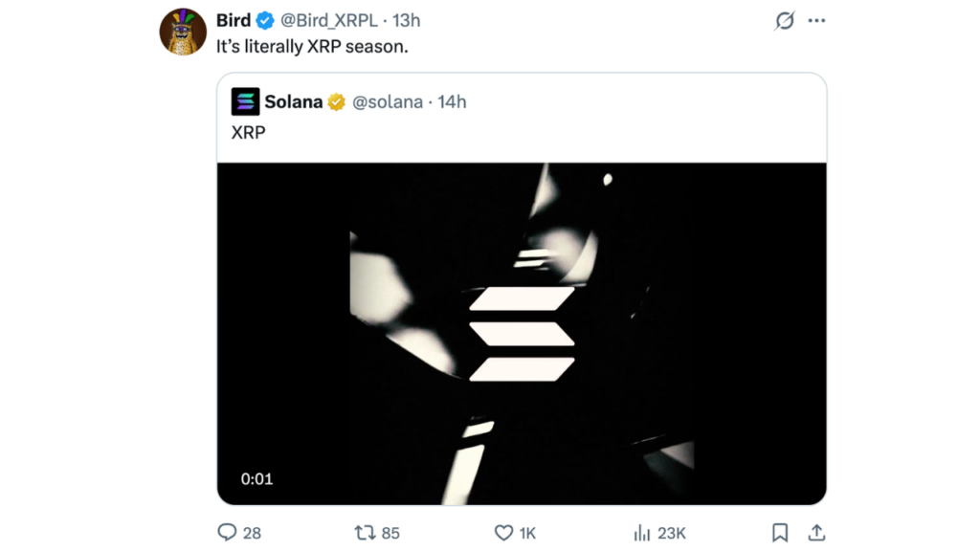Open Bird's profile avatar
Viewport: 980px width, 551px height.
pyautogui.click(x=183, y=32)
